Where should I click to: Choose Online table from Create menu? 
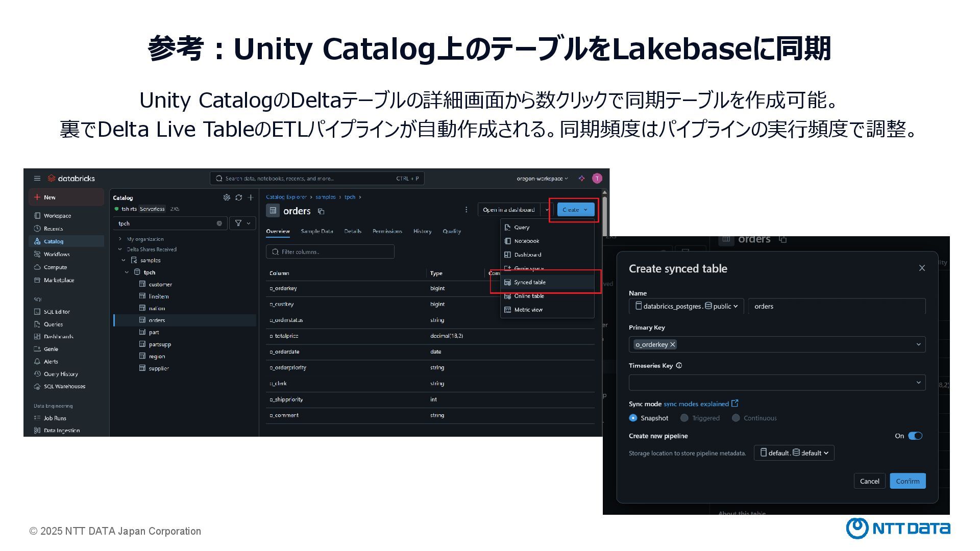tap(547, 296)
